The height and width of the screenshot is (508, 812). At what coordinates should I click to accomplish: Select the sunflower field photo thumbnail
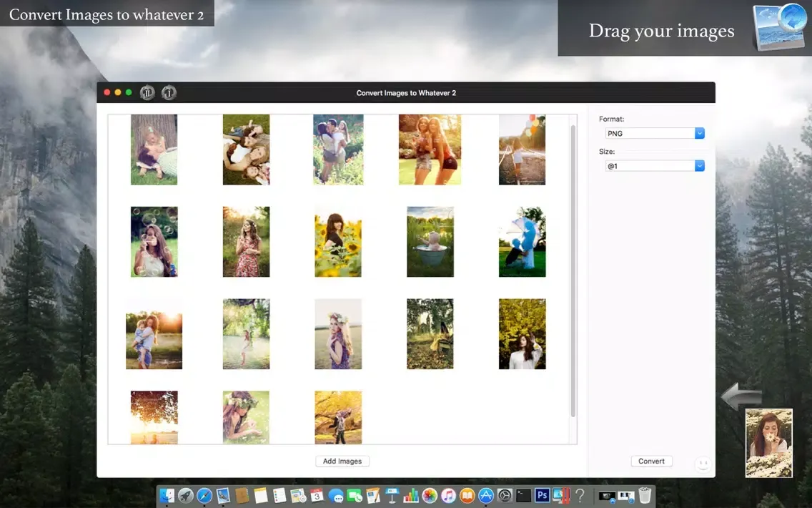click(x=338, y=241)
